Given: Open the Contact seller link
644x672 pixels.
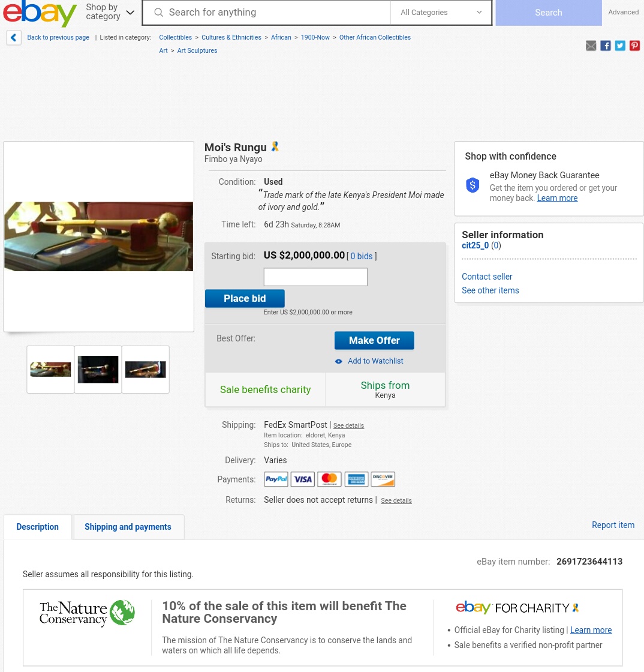Looking at the screenshot, I should pos(487,277).
